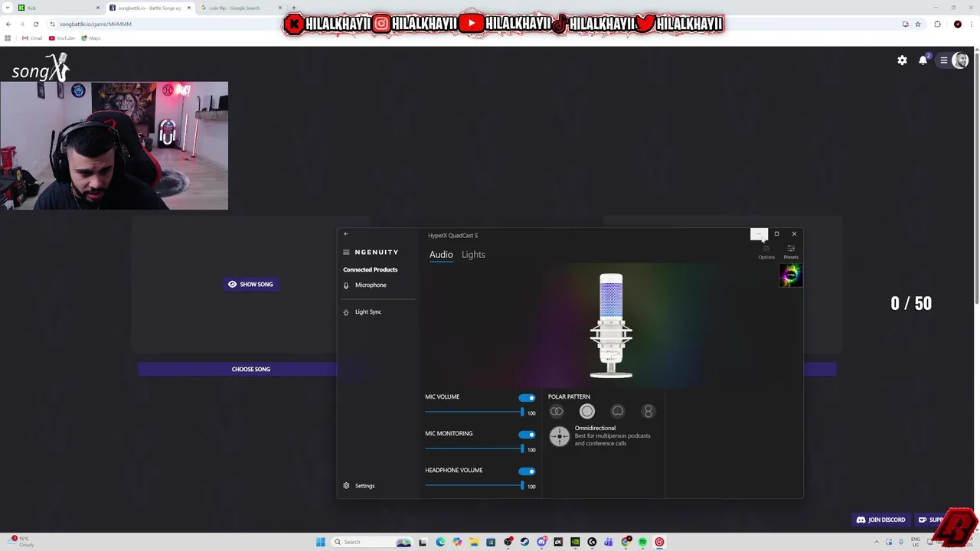The height and width of the screenshot is (551, 980).
Task: Open a new browser tab
Action: [294, 8]
